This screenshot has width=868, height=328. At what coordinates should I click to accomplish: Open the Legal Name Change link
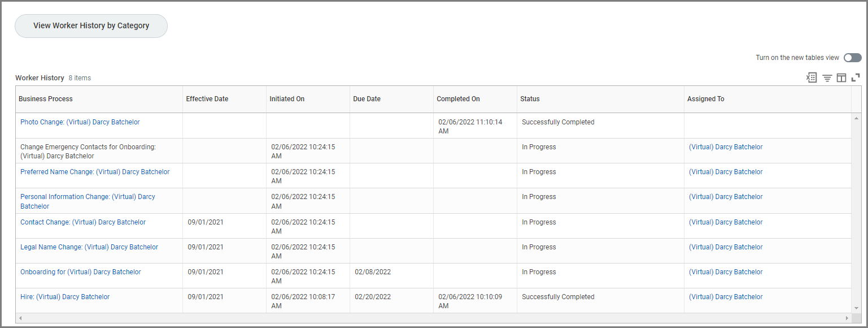coord(89,247)
